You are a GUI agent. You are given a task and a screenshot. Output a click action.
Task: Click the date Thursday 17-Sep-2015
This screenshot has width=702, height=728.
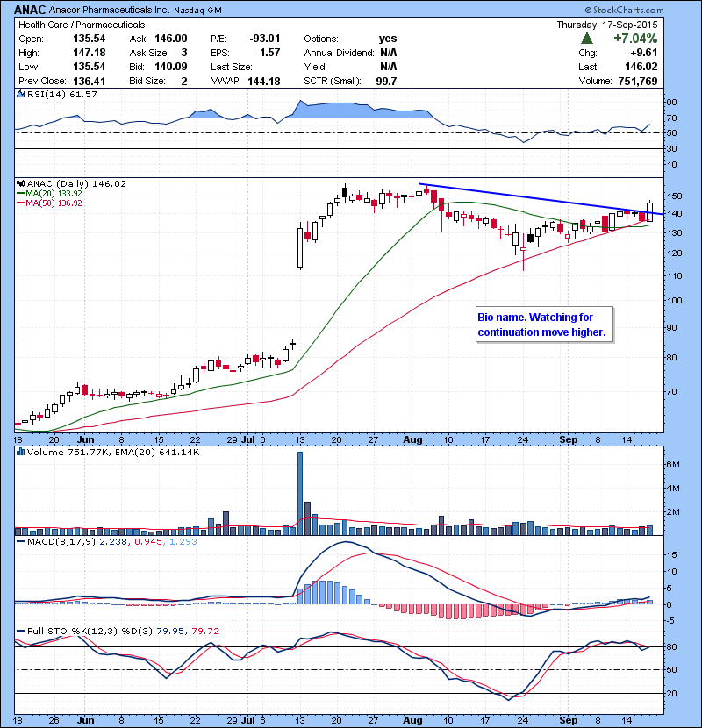[x=607, y=25]
